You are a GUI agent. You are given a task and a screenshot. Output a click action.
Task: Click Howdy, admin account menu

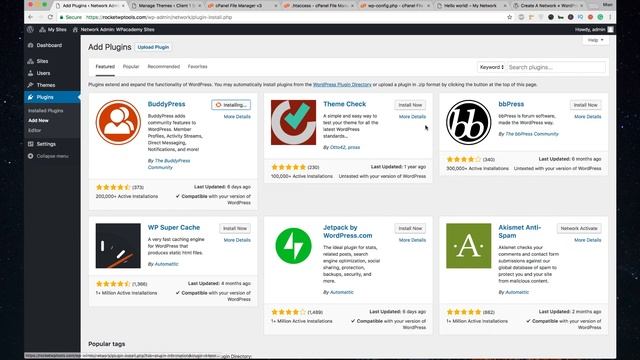[594, 29]
